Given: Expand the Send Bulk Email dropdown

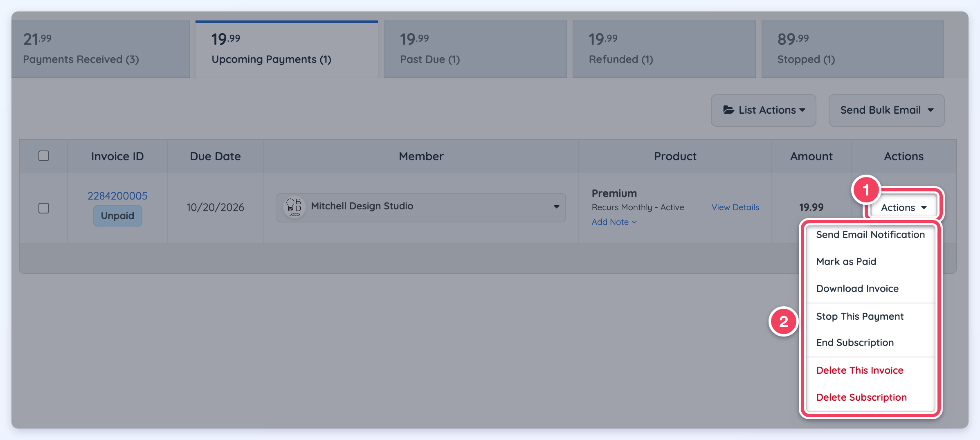Looking at the screenshot, I should (886, 110).
